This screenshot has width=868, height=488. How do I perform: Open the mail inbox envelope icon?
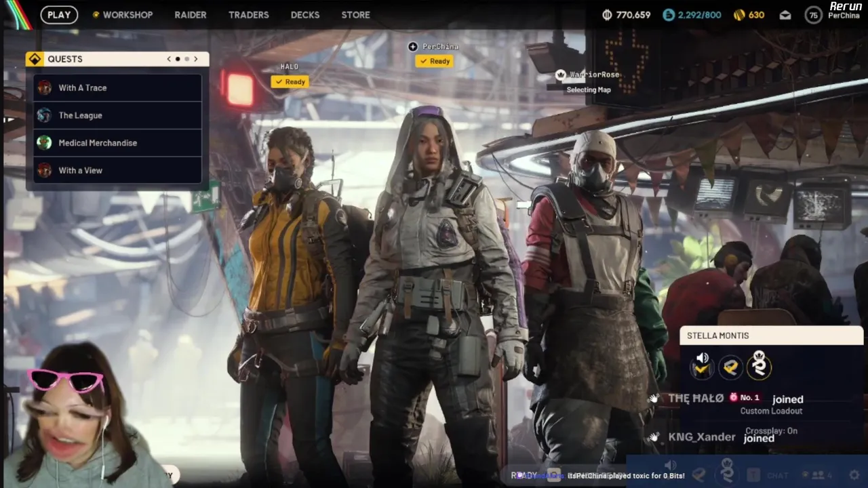785,15
